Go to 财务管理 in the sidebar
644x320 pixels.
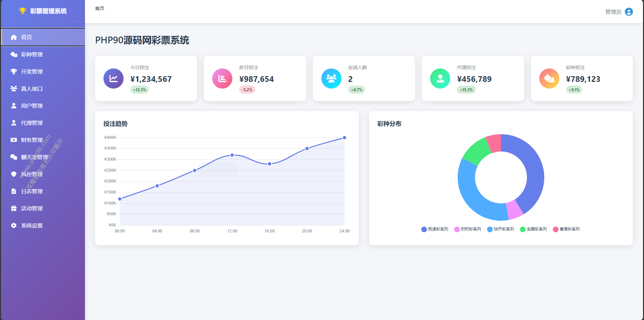coord(32,140)
